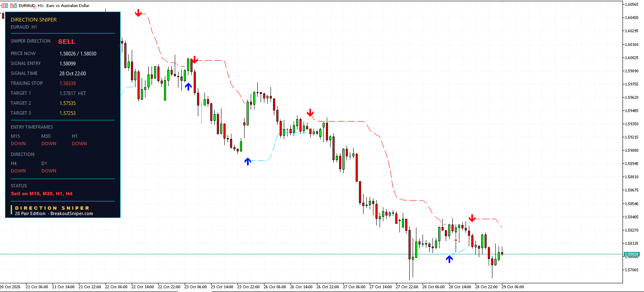This screenshot has width=644, height=292.
Task: Click the status text Sell on M15, M30, H1, H4
Action: (42, 193)
